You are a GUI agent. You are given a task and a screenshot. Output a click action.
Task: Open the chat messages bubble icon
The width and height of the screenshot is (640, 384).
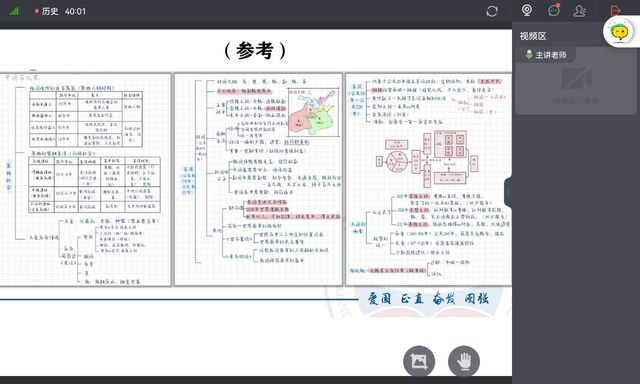554,10
